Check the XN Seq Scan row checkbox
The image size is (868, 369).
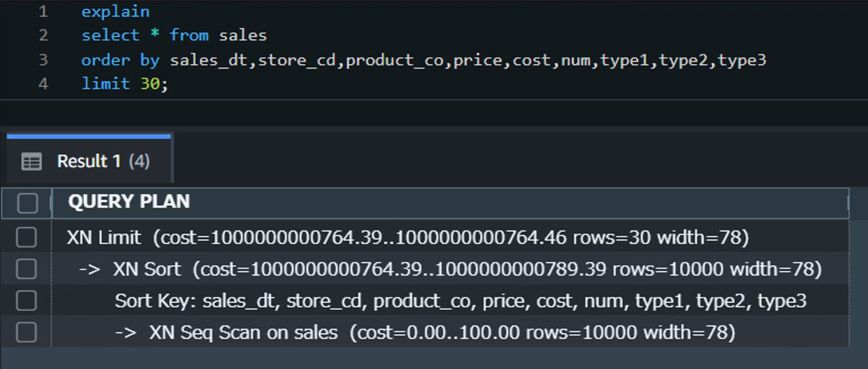(x=26, y=332)
